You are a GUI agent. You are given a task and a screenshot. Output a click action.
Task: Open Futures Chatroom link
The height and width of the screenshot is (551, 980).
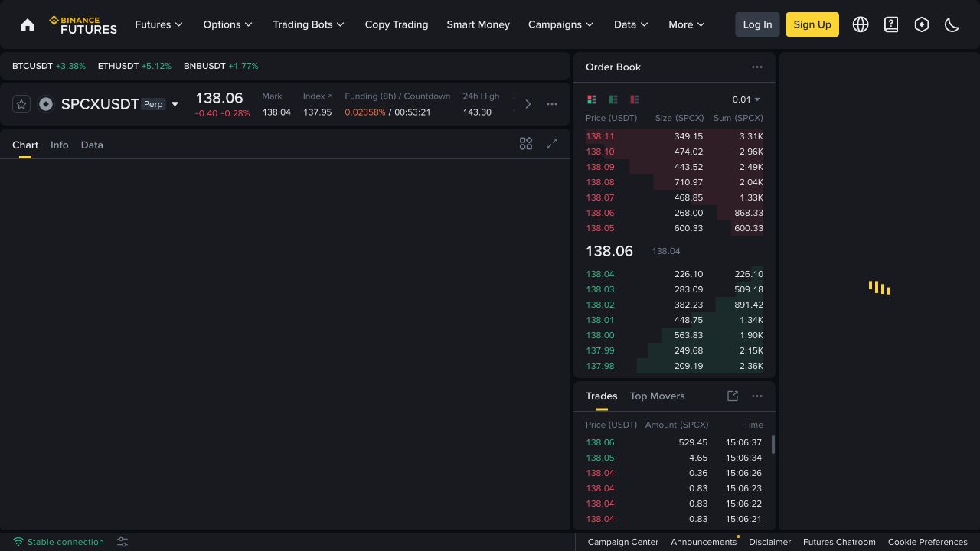pyautogui.click(x=839, y=542)
